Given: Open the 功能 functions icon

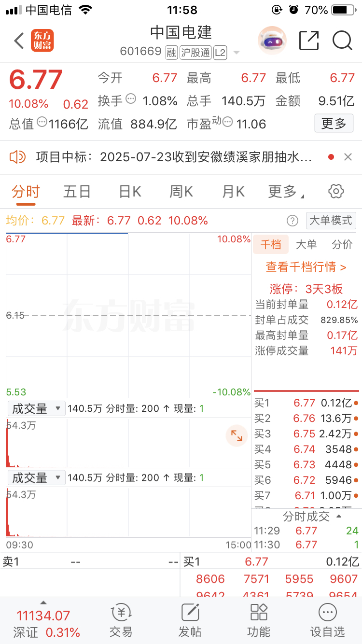Looking at the screenshot, I should pos(259,620).
